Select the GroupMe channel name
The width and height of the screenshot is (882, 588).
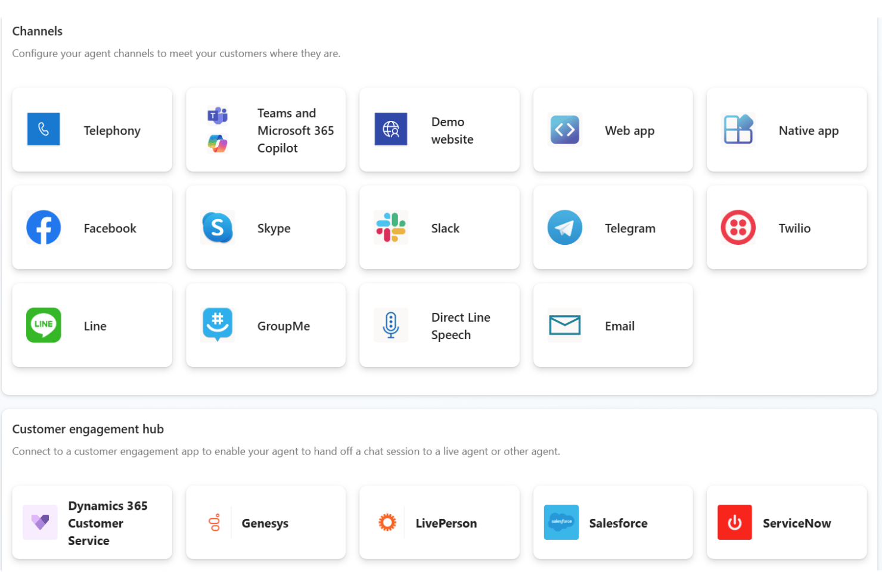284,326
